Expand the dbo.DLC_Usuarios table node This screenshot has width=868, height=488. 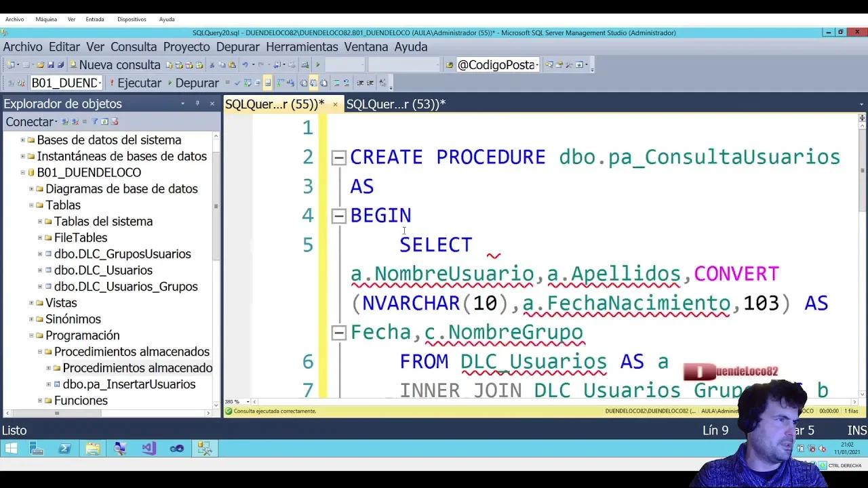(40, 270)
